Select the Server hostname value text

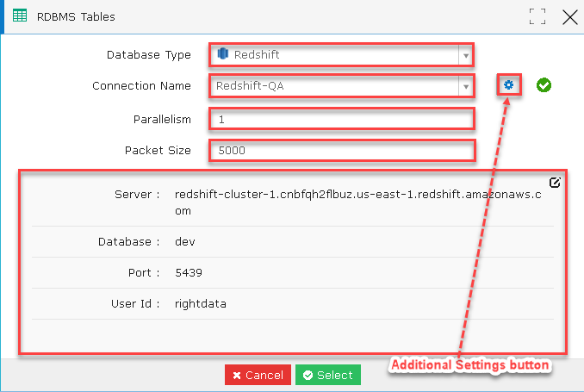(x=358, y=202)
